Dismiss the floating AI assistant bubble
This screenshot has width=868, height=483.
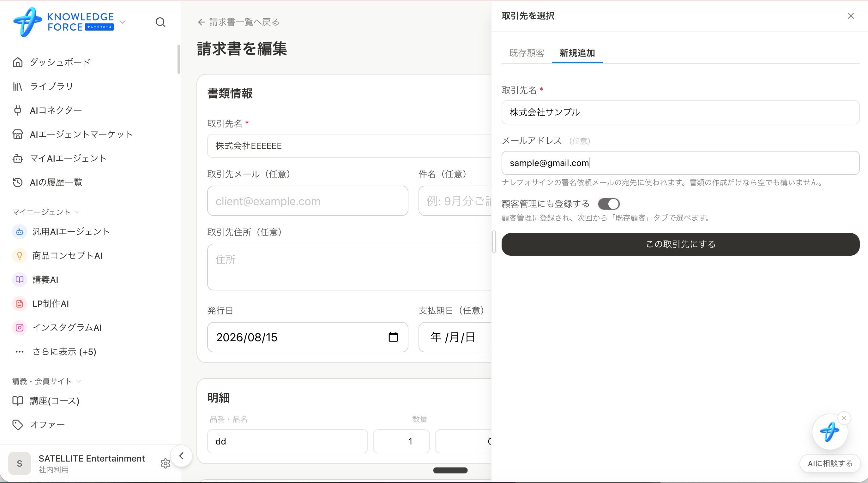[844, 418]
